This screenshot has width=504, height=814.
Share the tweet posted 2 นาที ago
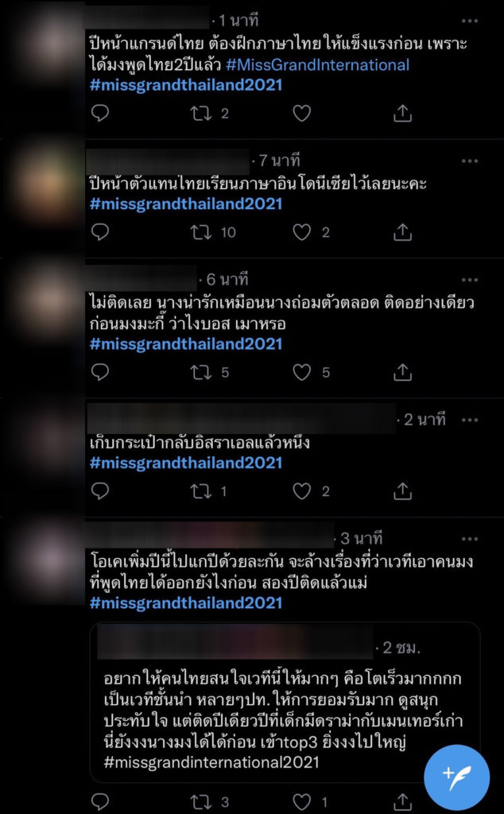(x=402, y=491)
